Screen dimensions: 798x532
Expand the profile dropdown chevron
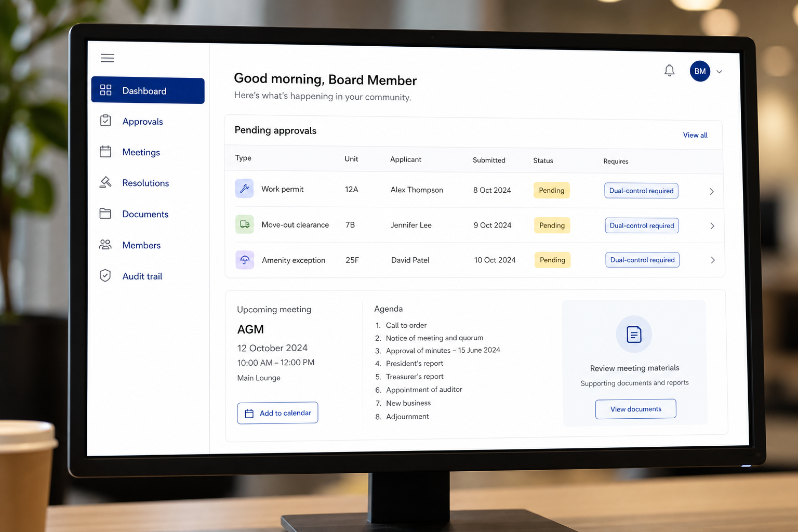[720, 72]
